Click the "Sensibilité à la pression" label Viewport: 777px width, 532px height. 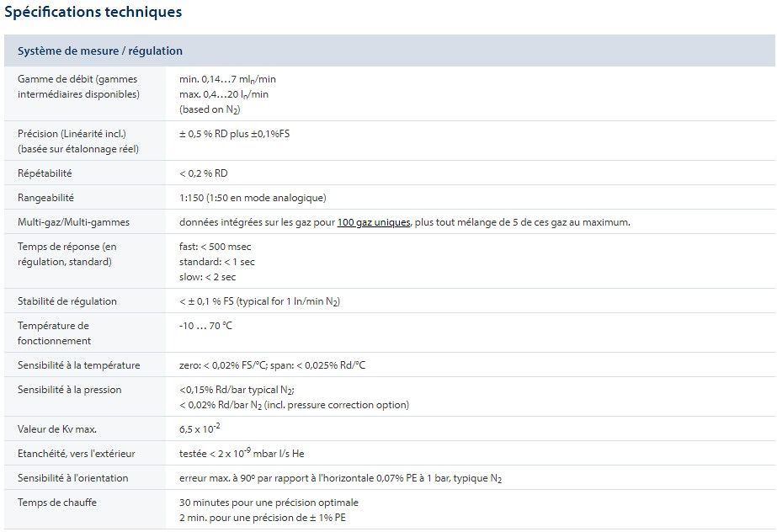(69, 390)
